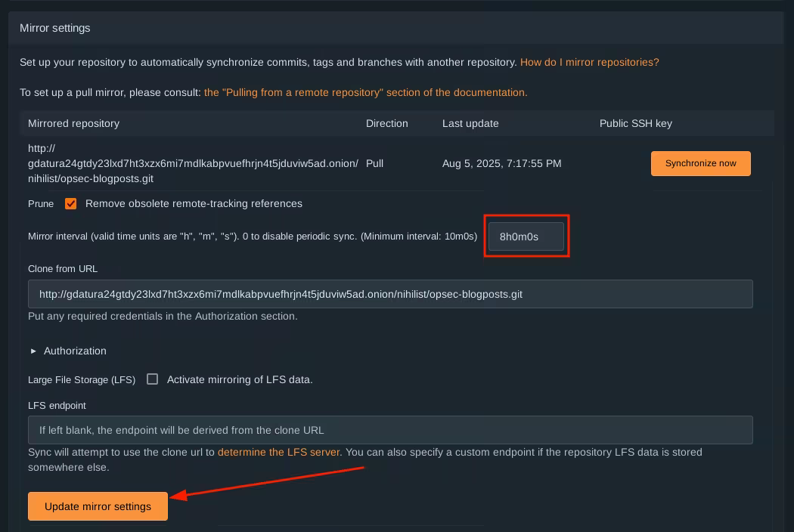The image size is (794, 532).
Task: Follow the "determine the LFS server" link
Action: tap(279, 452)
